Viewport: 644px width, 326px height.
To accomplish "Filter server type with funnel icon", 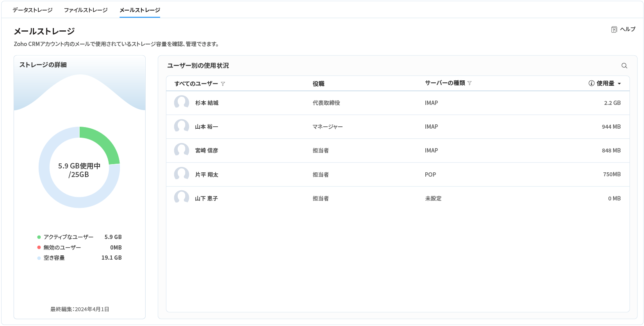I will [469, 83].
